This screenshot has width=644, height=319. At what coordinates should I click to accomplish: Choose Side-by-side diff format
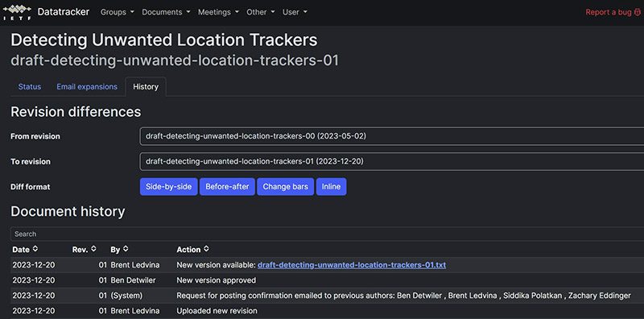tap(169, 187)
